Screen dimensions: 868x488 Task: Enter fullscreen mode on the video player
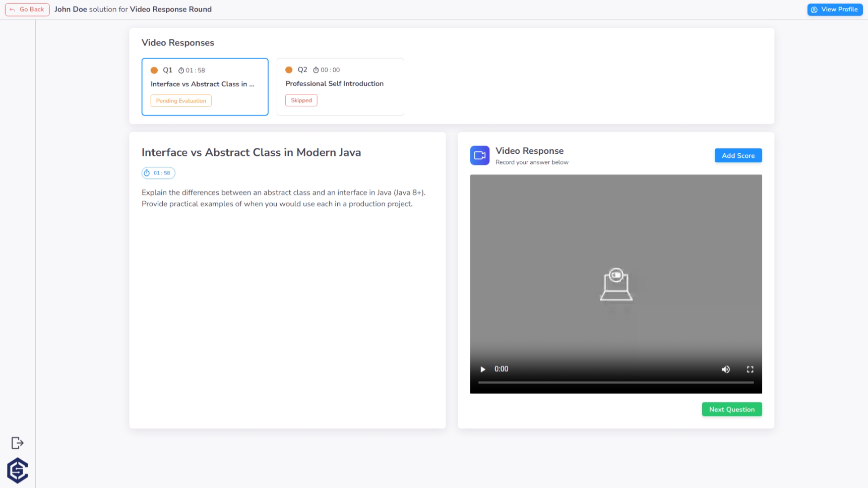(x=750, y=369)
